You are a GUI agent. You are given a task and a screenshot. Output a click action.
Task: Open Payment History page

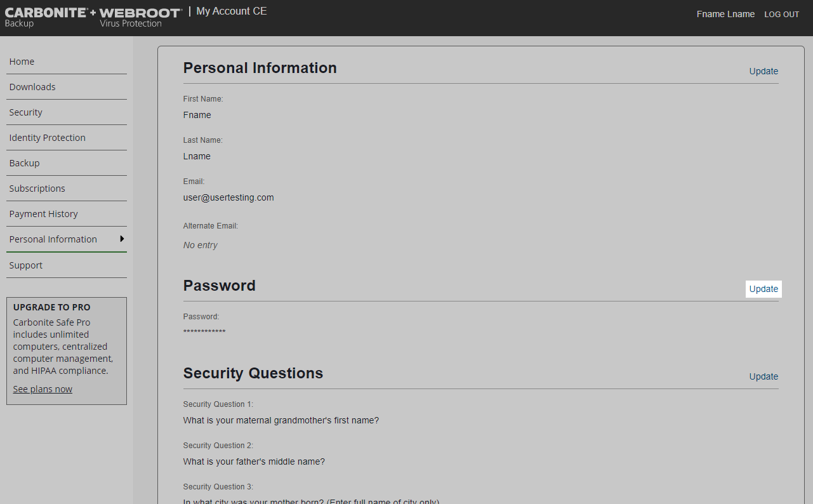[44, 214]
